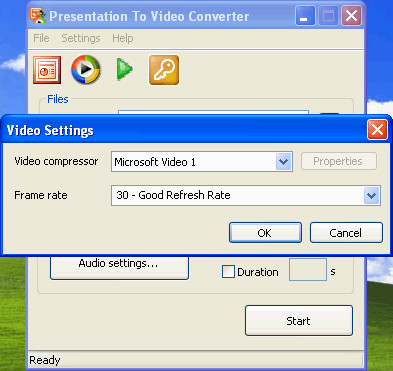This screenshot has height=371, width=393.
Task: Open the add PowerPoint presentation toolbar icon
Action: [47, 70]
